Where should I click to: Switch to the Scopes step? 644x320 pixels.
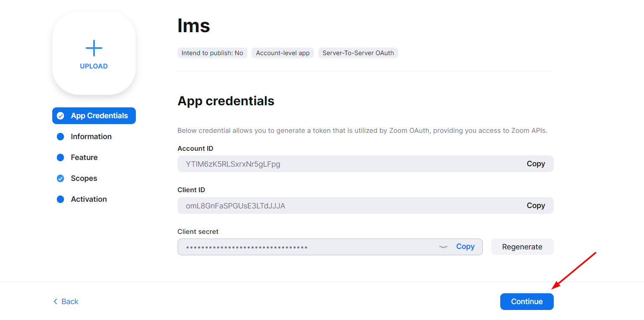[x=84, y=178]
